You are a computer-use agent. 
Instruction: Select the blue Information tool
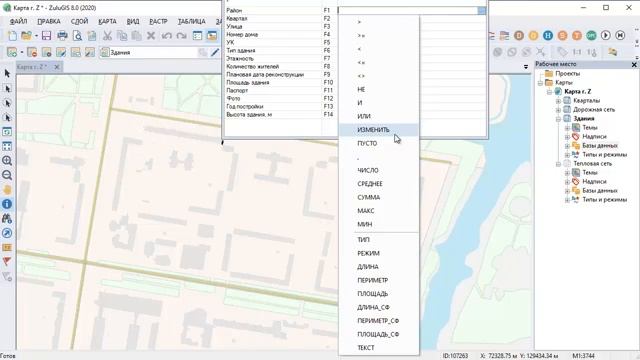pos(7,204)
